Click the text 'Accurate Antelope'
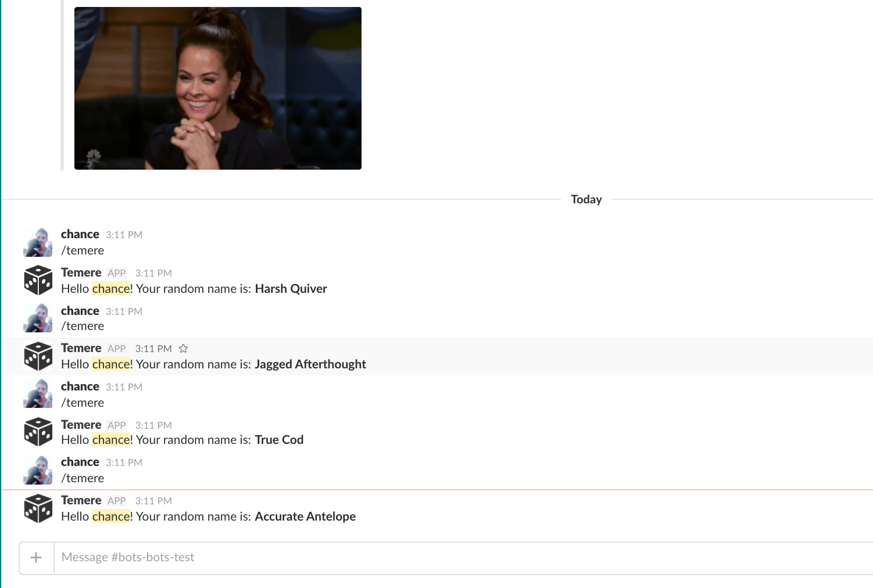The width and height of the screenshot is (873, 588). click(x=305, y=517)
